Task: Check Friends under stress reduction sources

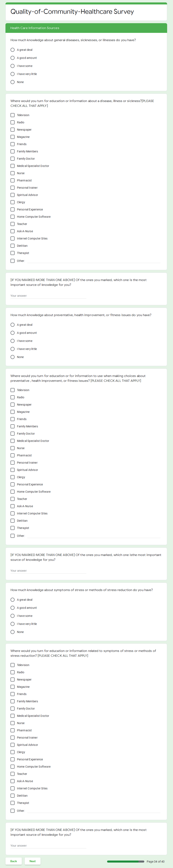Action: 13,694
